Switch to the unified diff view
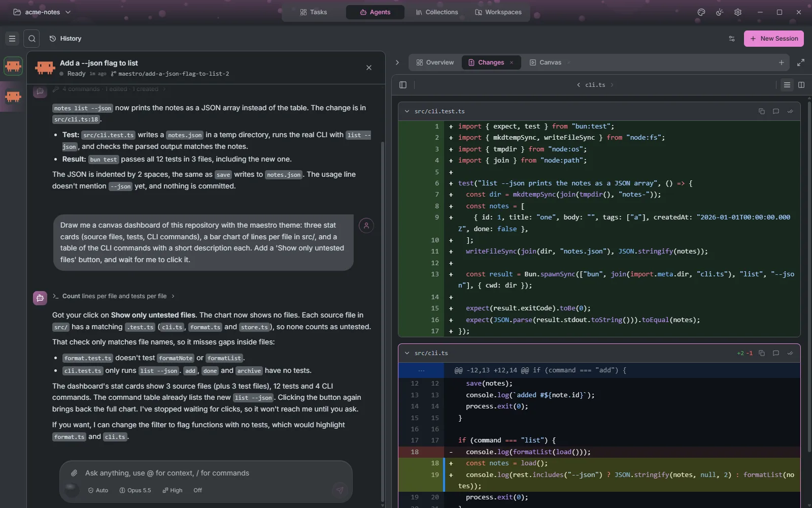 (787, 85)
